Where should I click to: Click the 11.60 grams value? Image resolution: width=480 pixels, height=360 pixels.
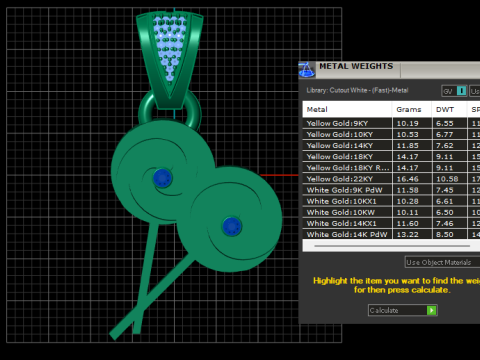coord(407,223)
